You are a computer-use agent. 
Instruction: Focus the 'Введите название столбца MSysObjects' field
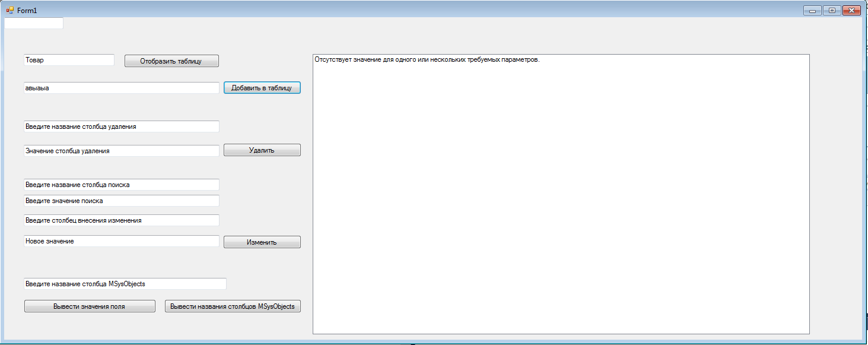click(125, 284)
